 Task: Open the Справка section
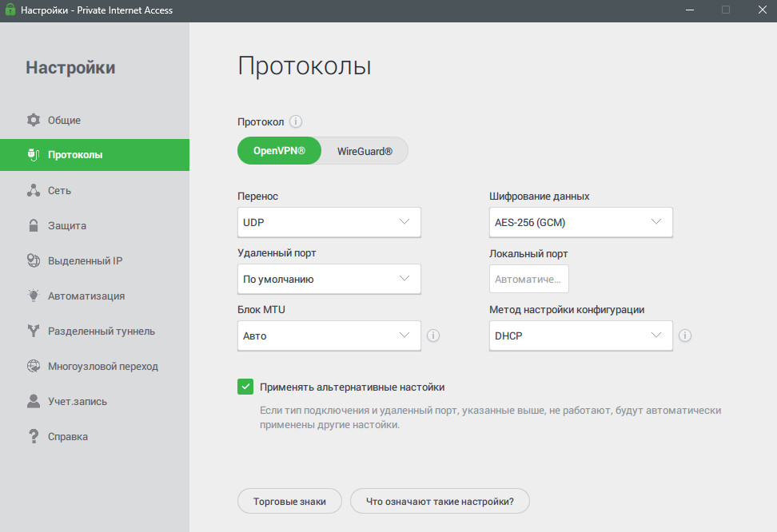(94, 436)
